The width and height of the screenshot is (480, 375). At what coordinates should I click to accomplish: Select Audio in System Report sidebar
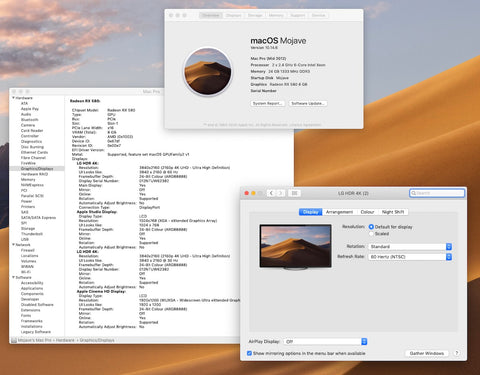tap(26, 114)
